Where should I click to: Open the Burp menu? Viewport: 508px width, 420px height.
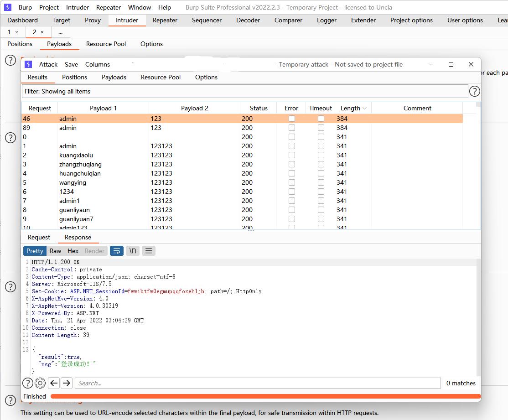point(25,7)
